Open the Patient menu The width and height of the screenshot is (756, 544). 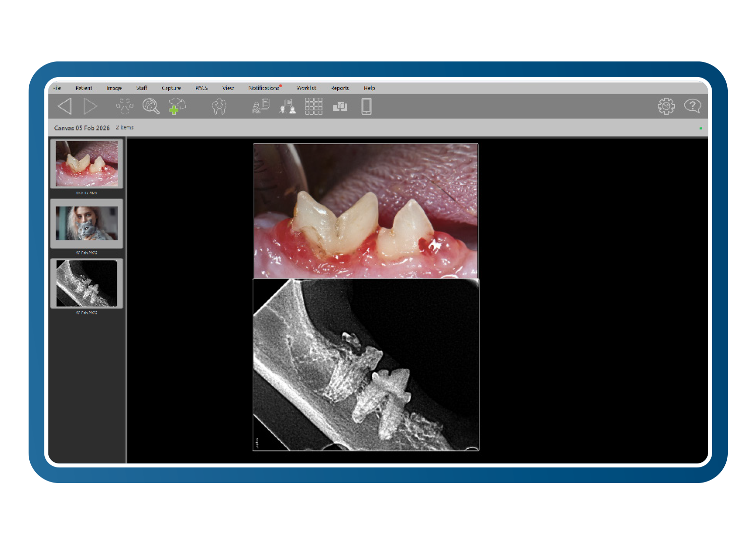coord(84,88)
